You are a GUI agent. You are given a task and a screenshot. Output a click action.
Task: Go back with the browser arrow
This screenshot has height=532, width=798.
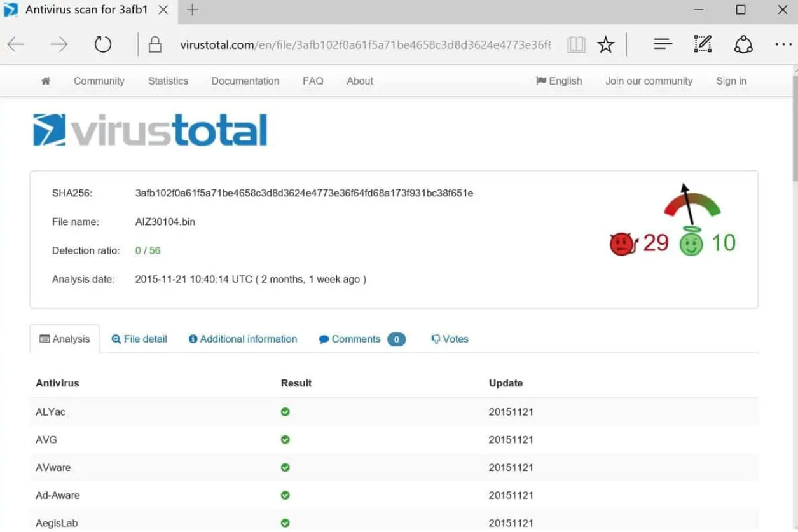pyautogui.click(x=17, y=44)
